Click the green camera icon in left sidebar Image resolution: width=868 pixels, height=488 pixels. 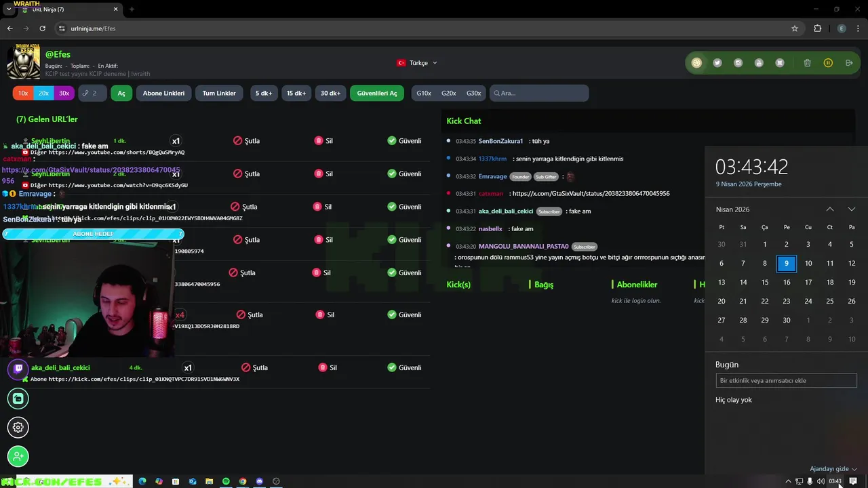point(18,399)
